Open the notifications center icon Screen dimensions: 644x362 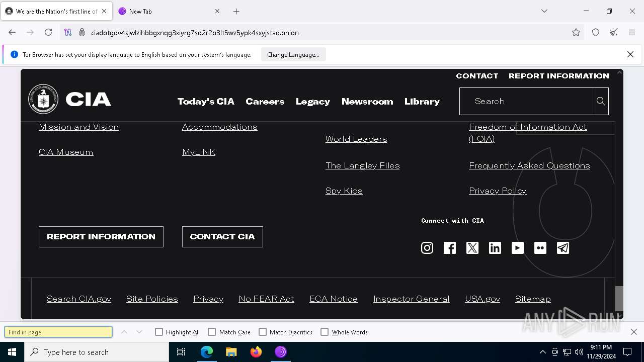tap(627, 352)
